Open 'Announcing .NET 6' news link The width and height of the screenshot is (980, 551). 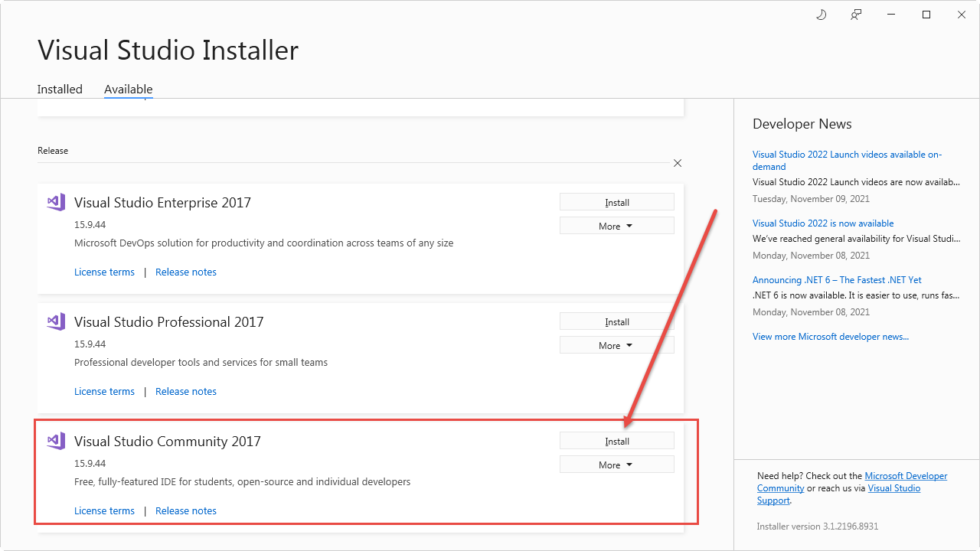(837, 280)
